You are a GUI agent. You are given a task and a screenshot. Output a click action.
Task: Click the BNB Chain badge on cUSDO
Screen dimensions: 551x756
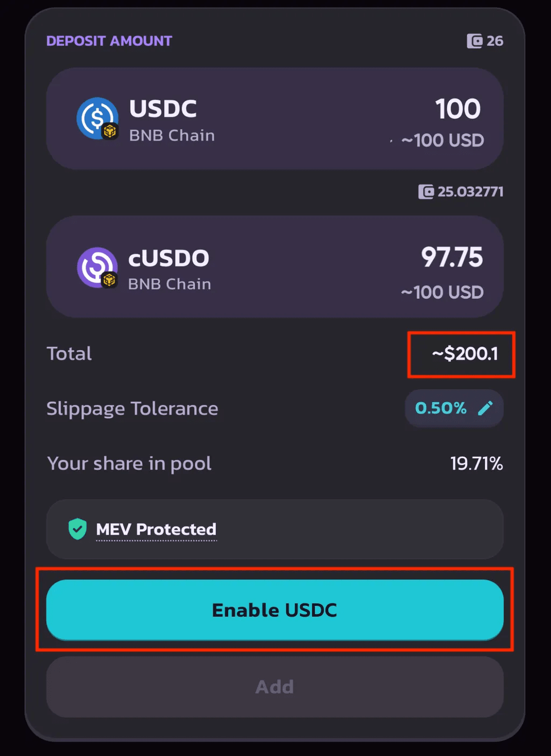(x=110, y=280)
